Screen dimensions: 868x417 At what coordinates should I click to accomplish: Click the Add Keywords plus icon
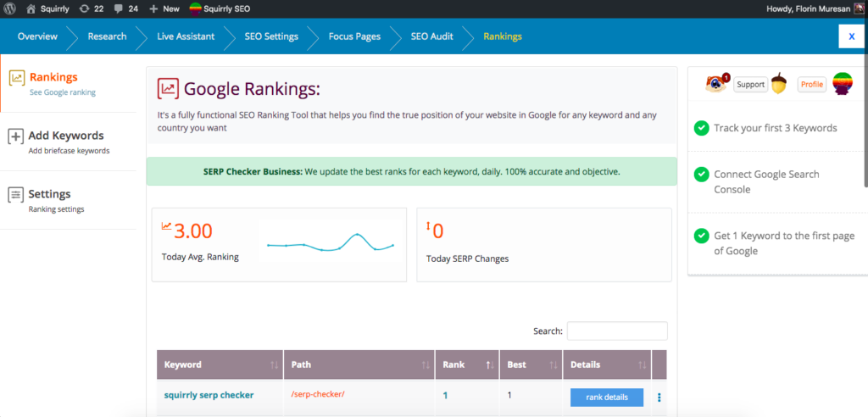click(x=15, y=136)
